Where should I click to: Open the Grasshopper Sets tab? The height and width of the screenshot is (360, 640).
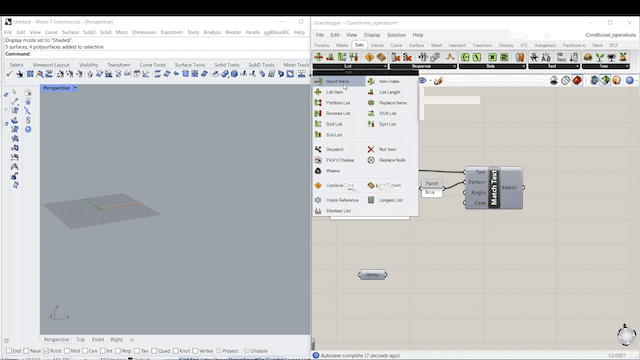point(359,45)
